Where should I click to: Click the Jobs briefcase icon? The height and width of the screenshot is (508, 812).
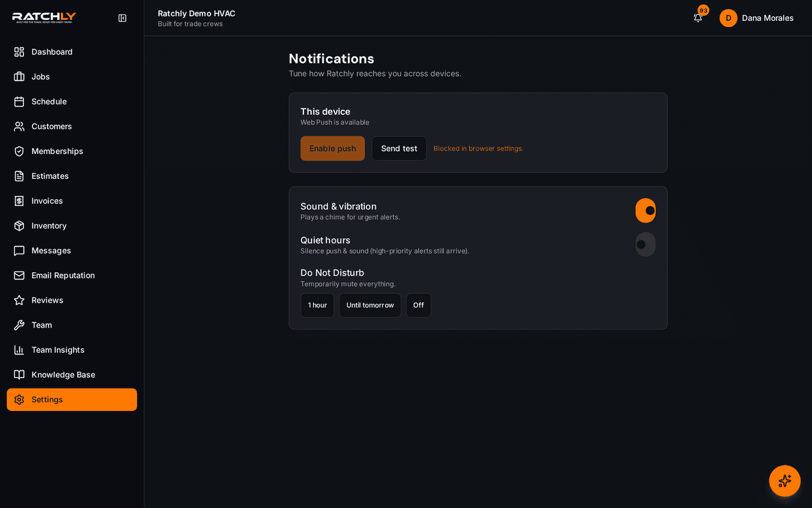click(x=19, y=77)
